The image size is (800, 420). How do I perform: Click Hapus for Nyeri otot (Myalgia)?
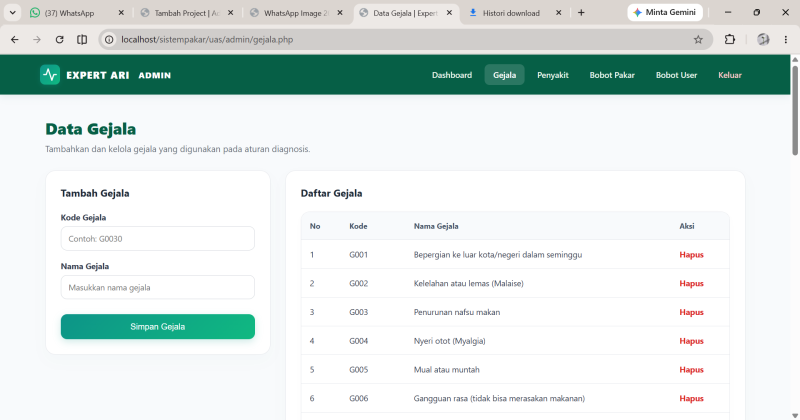coord(691,341)
